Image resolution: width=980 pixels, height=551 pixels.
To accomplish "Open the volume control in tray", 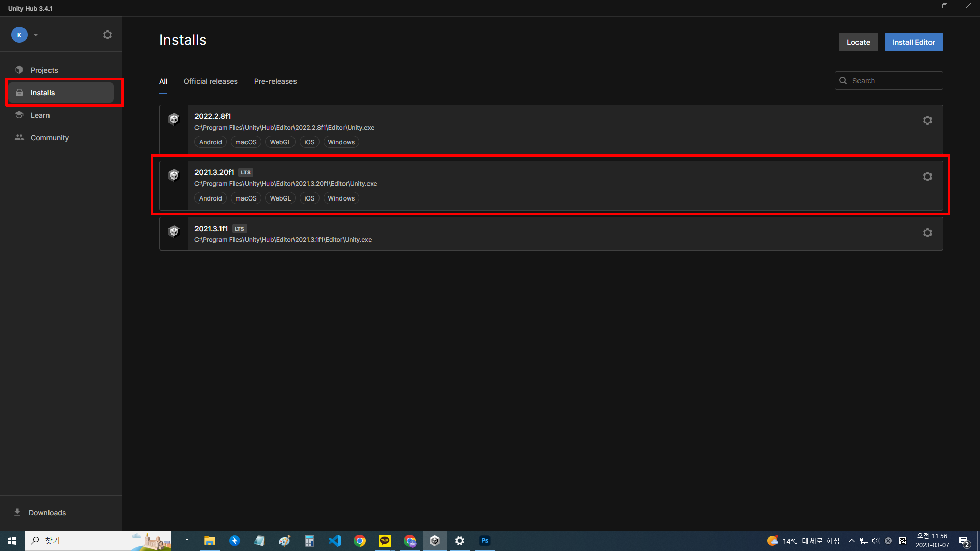I will pos(876,541).
